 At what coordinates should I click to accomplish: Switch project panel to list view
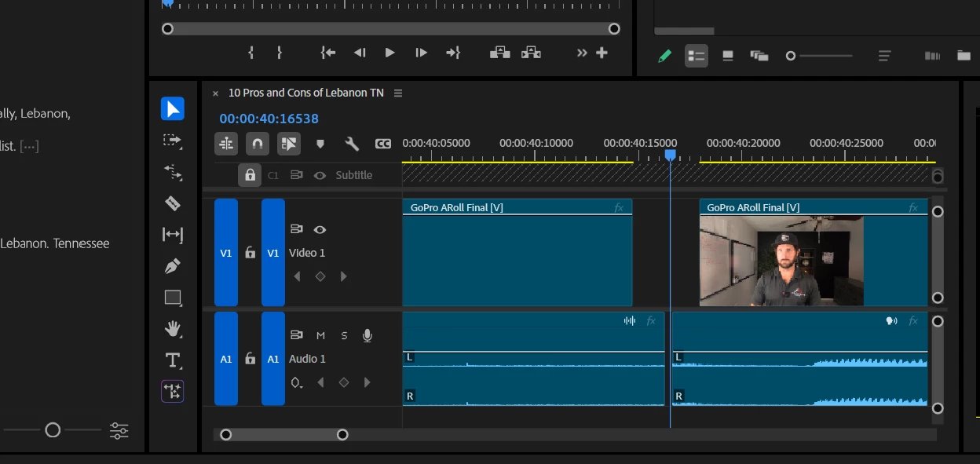[x=696, y=56]
